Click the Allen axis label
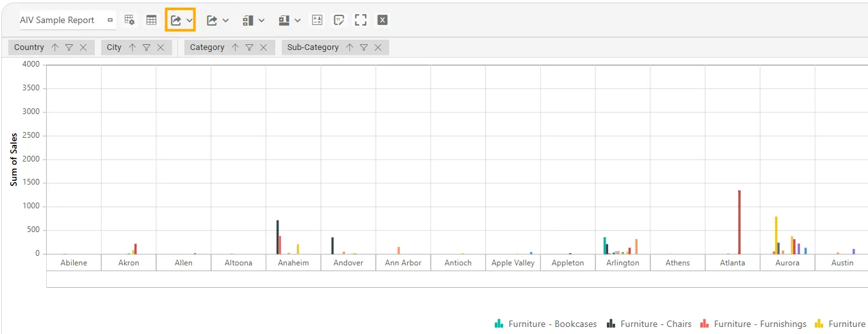868x334 pixels. 184,263
